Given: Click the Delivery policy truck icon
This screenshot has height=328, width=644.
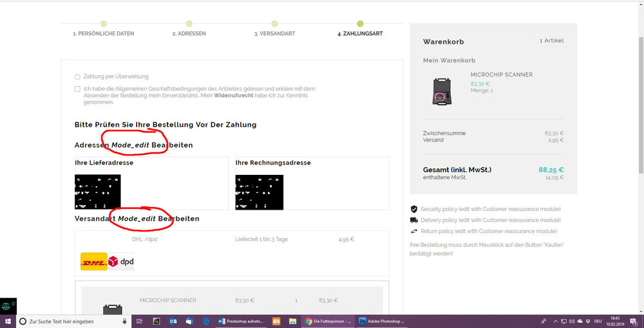Looking at the screenshot, I should (x=413, y=220).
